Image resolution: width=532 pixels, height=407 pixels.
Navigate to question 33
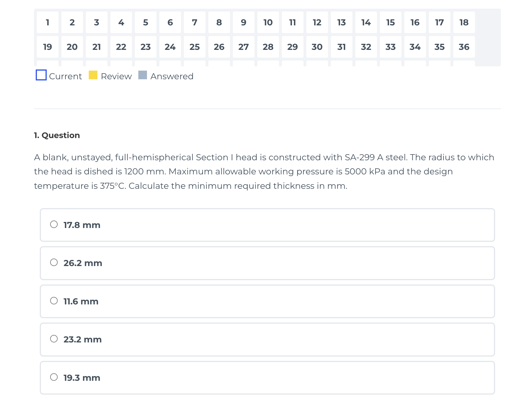point(390,47)
